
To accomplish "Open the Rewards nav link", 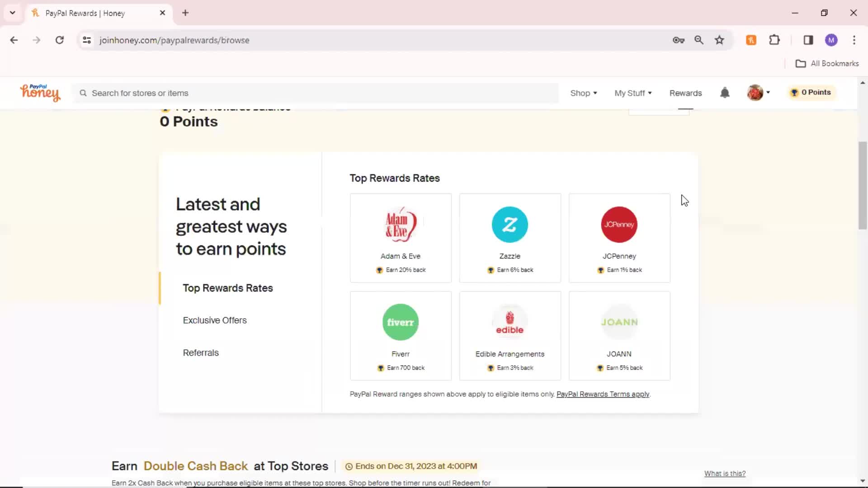I will coord(685,93).
